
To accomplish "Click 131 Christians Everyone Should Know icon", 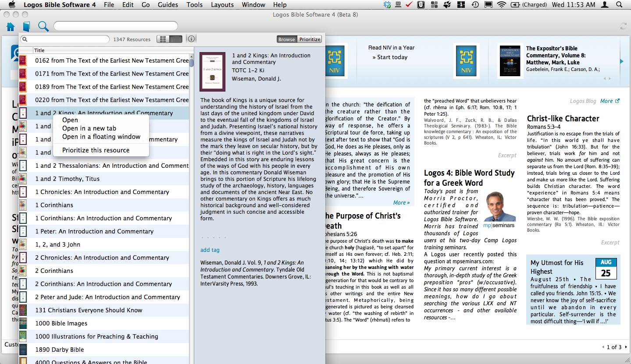I will (22, 310).
